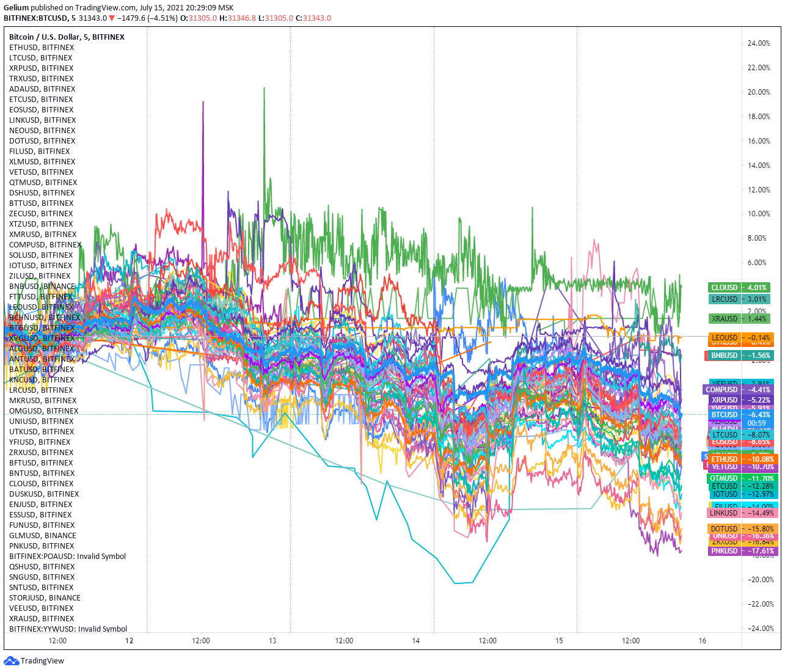Select DSHUSD, BITFINEX legend entry

point(42,193)
